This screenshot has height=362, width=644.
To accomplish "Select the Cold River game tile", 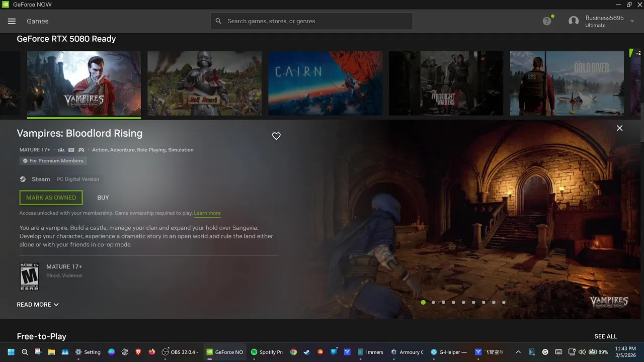I will tap(567, 83).
